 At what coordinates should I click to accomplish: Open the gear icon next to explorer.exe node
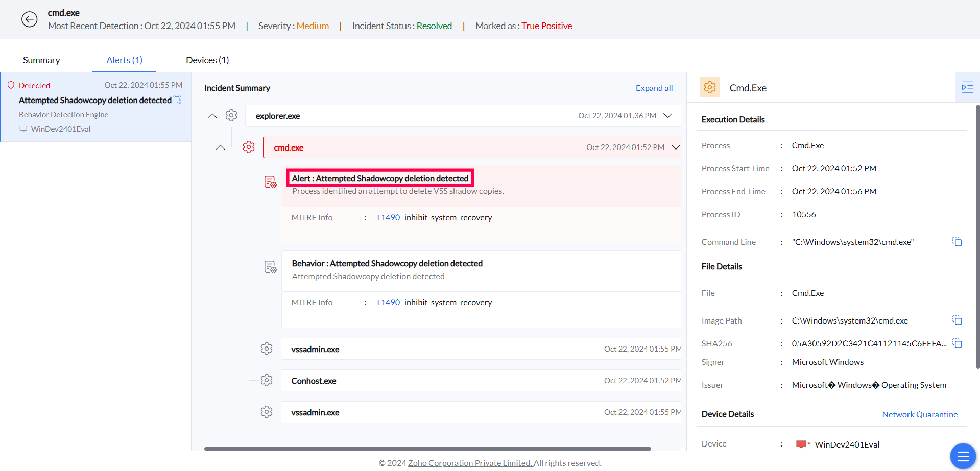pyautogui.click(x=231, y=115)
